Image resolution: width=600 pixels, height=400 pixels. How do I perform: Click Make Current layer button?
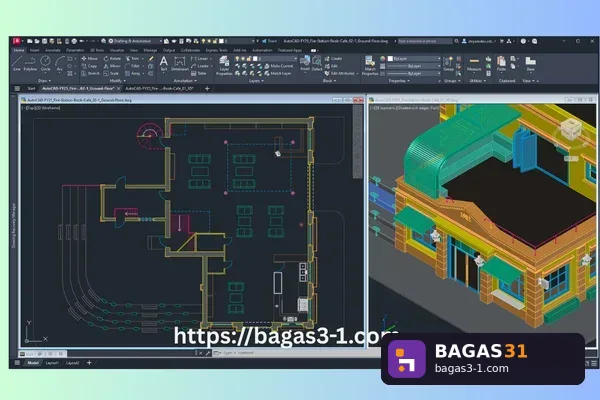(279, 66)
